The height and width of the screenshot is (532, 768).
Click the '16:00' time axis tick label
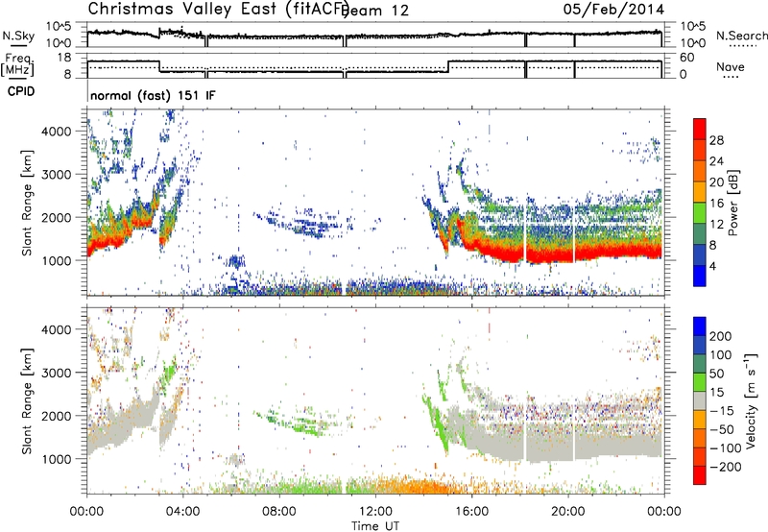(x=471, y=512)
